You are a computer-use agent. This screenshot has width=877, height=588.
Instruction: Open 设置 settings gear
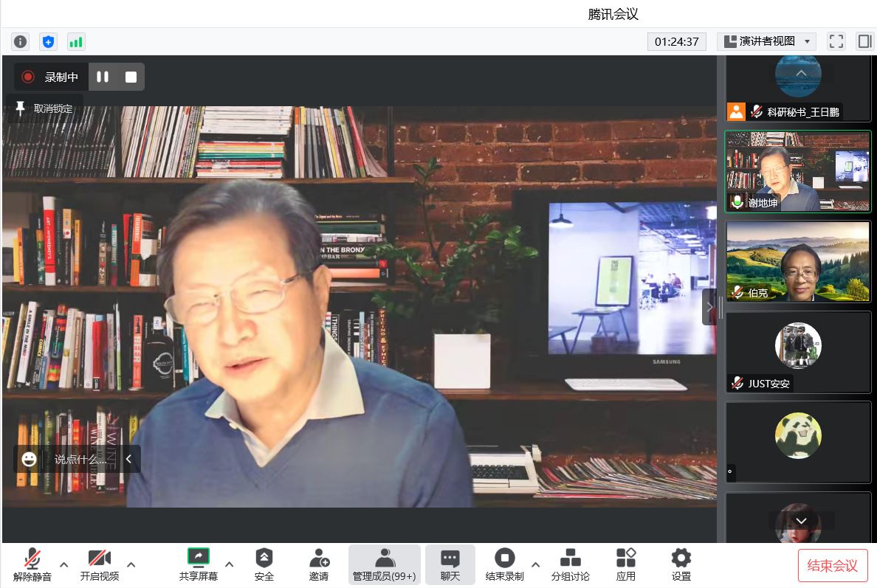tap(681, 565)
